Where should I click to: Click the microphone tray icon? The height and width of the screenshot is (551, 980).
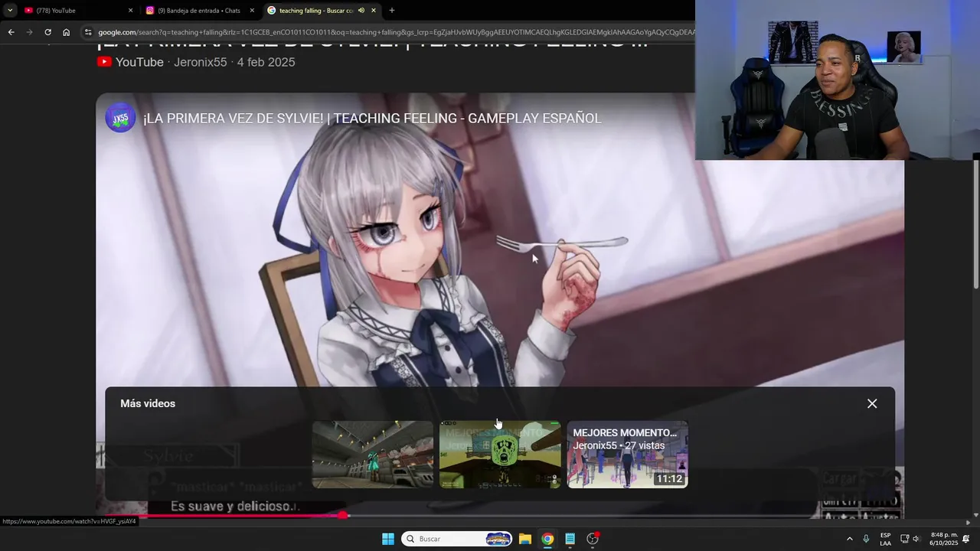coord(866,539)
